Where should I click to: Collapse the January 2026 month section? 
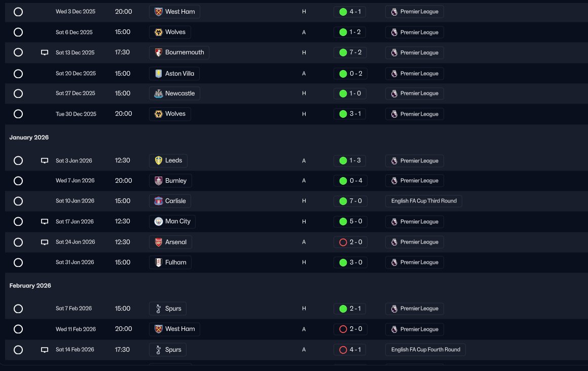29,138
